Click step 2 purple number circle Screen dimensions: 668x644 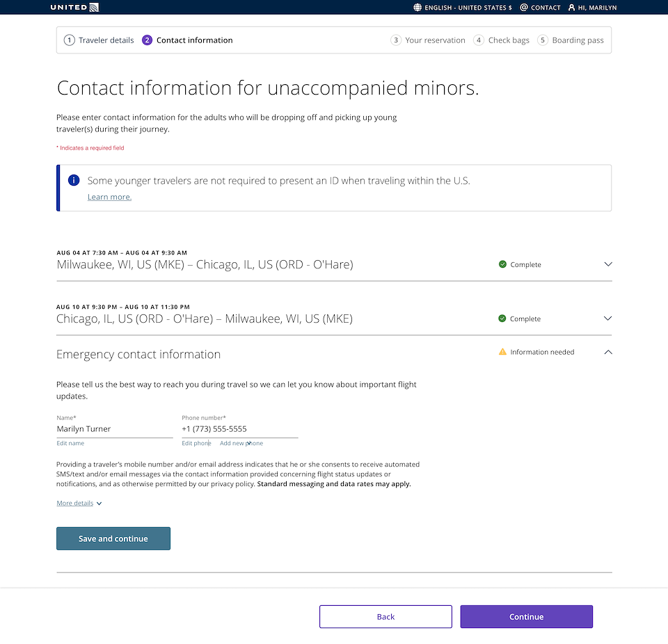point(147,40)
